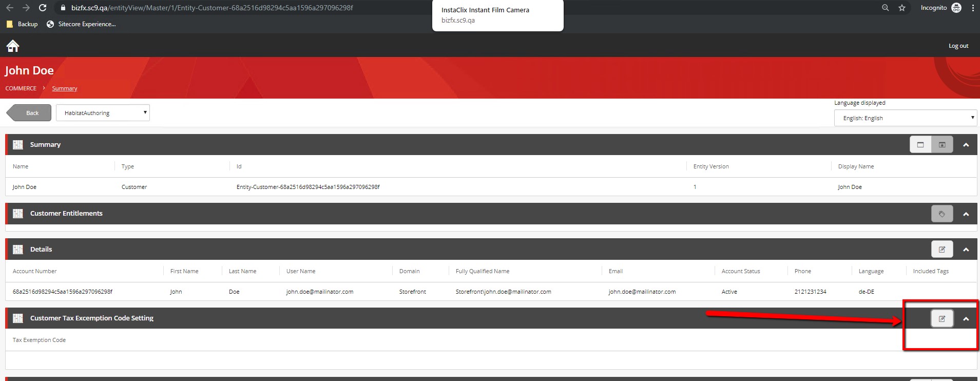
Task: Click Log out
Action: pyautogui.click(x=958, y=46)
